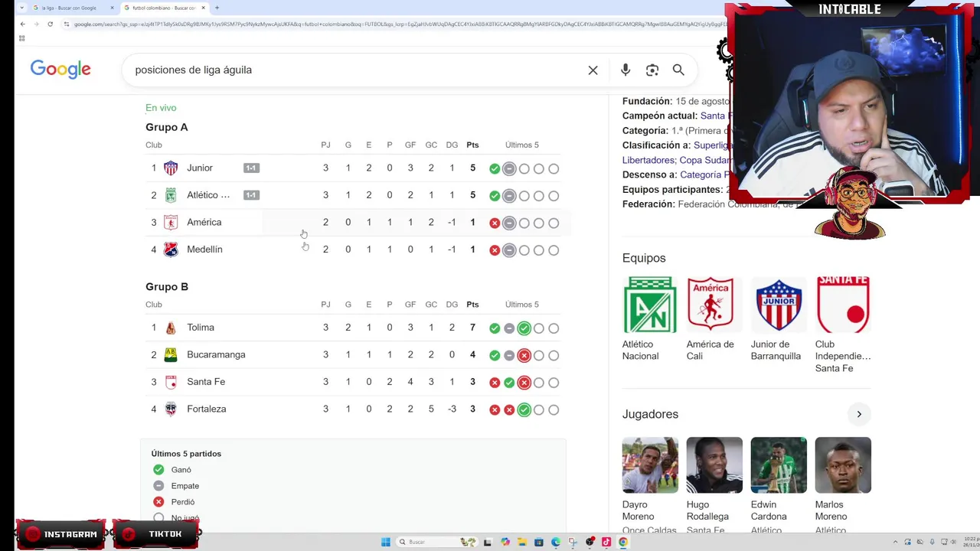Open a new browser tab
This screenshot has width=980, height=551.
point(217,8)
